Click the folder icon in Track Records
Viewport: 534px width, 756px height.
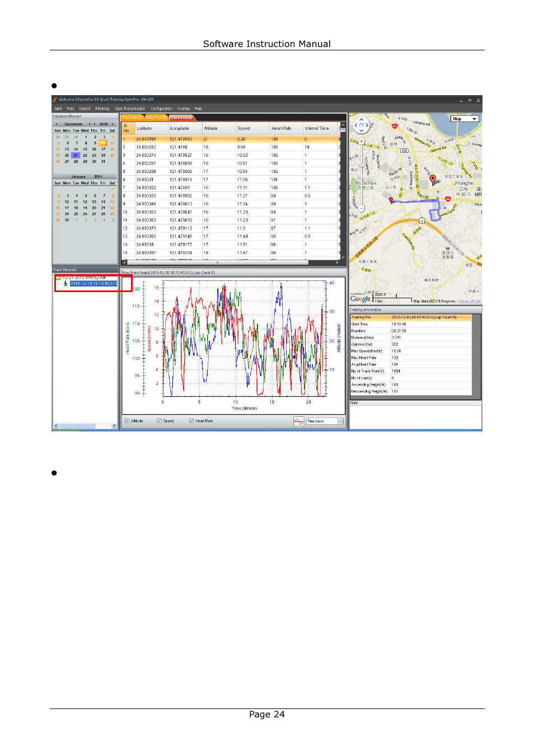[x=58, y=278]
